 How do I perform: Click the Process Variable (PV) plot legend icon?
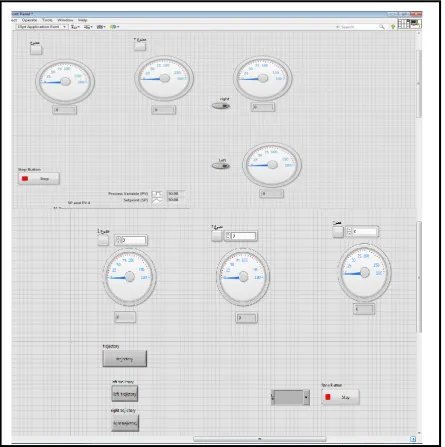coord(157,194)
